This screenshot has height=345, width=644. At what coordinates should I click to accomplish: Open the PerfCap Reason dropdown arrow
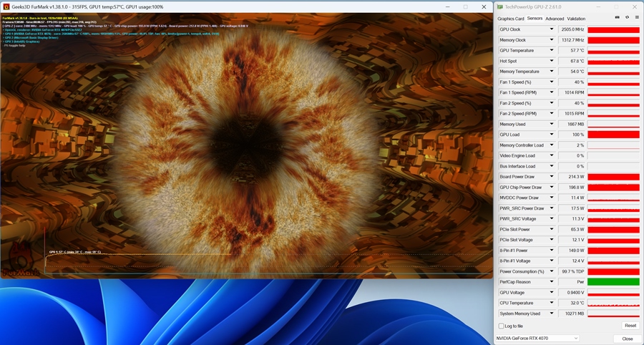tap(552, 282)
